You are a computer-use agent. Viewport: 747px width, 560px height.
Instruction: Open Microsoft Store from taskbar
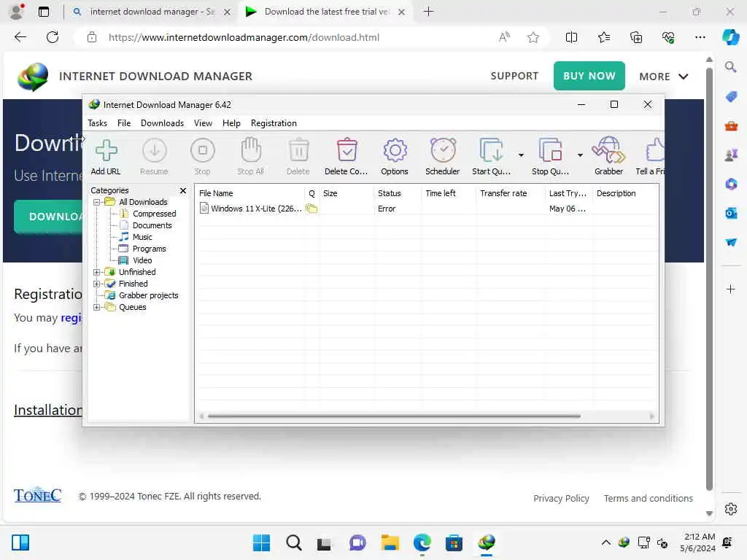pyautogui.click(x=454, y=542)
